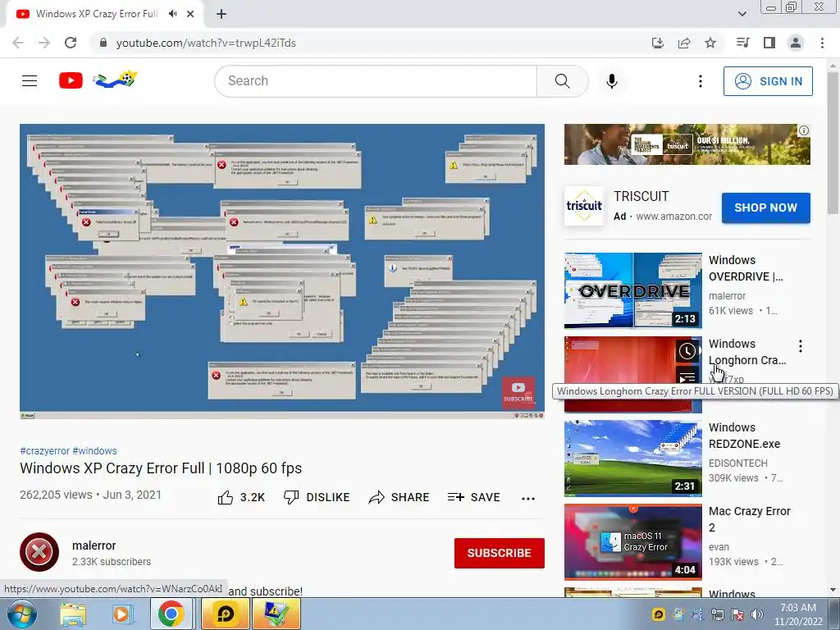Click the DISLIKE thumbs down button
840x630 pixels.
click(x=317, y=497)
